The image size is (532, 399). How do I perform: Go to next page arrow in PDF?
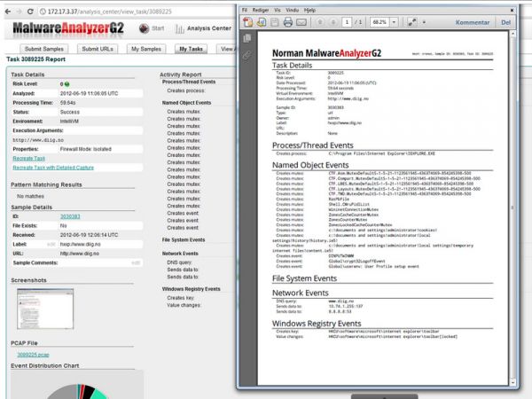point(333,22)
